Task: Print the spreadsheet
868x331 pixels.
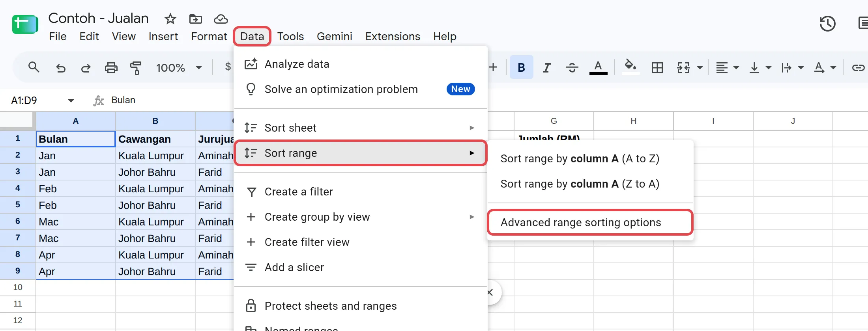Action: pyautogui.click(x=111, y=68)
